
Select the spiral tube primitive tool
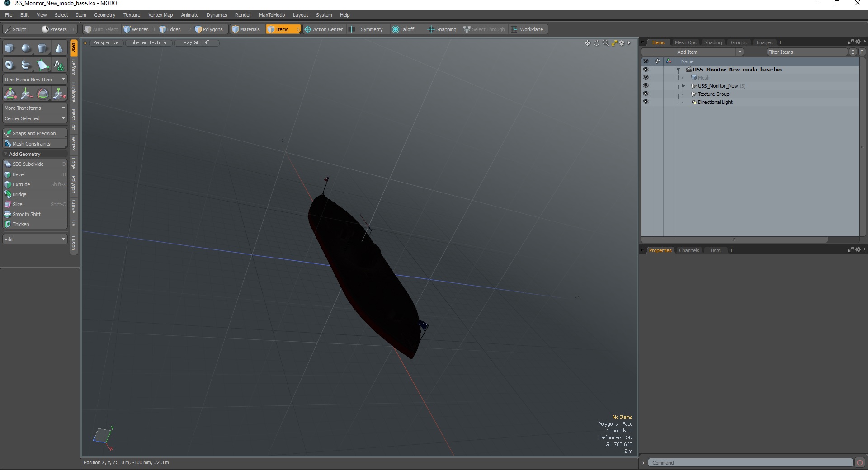pyautogui.click(x=26, y=65)
